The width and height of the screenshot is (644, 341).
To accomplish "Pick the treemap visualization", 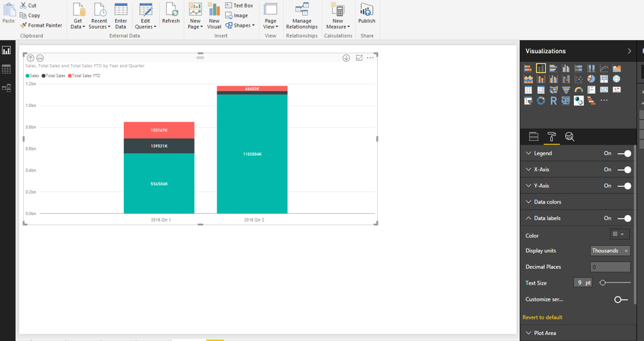I will point(604,79).
